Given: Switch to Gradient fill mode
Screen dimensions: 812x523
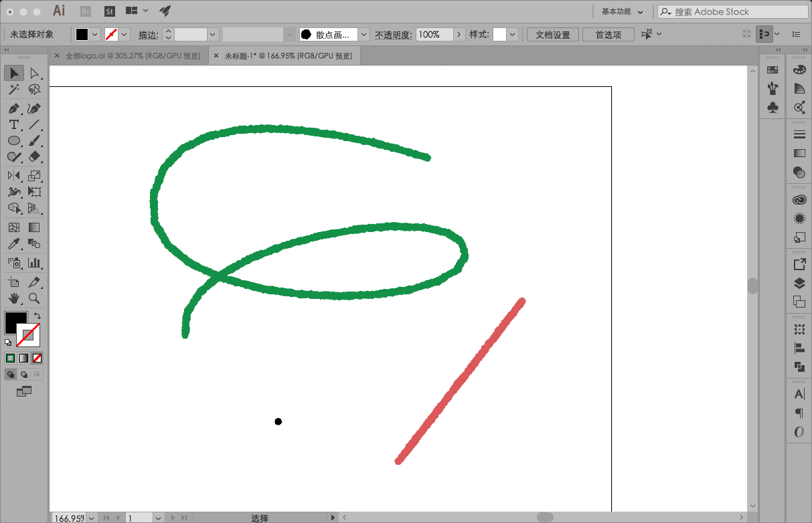Looking at the screenshot, I should click(x=24, y=358).
